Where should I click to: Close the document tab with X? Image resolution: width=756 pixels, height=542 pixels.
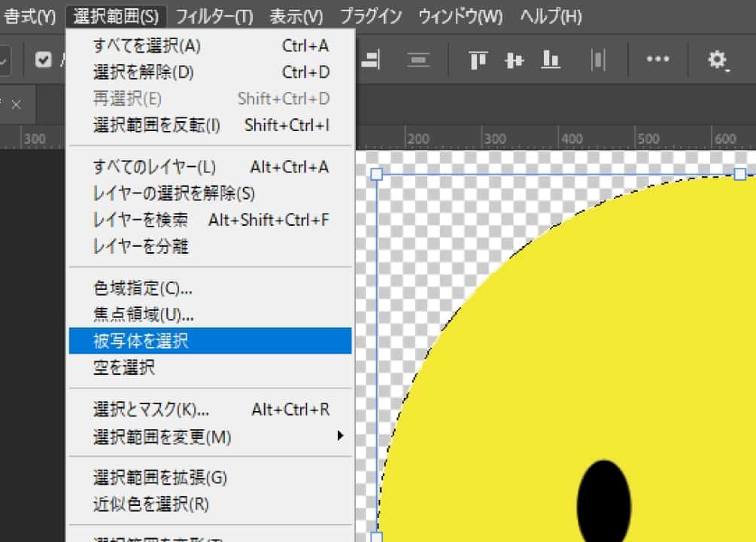(x=16, y=104)
